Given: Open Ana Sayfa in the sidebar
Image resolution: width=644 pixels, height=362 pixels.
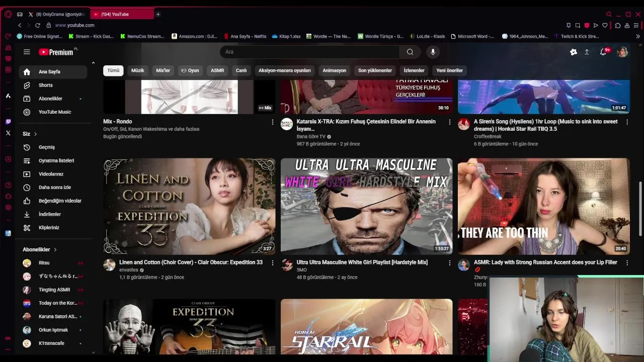Looking at the screenshot, I should tap(53, 72).
